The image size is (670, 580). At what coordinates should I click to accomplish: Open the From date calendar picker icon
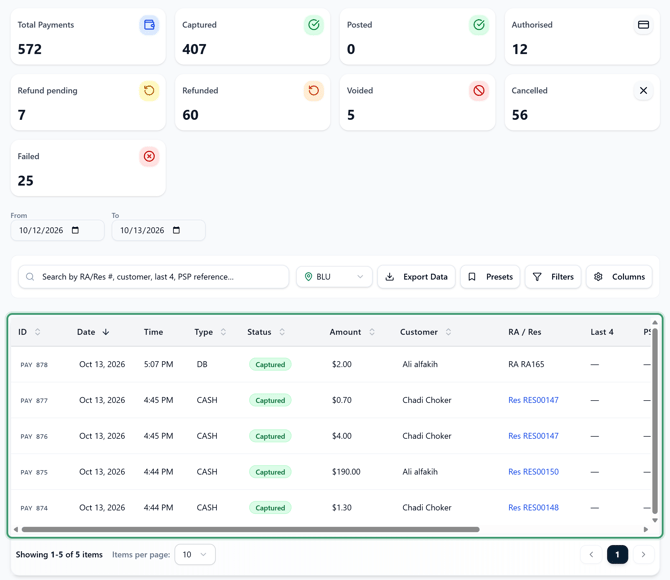click(x=75, y=230)
